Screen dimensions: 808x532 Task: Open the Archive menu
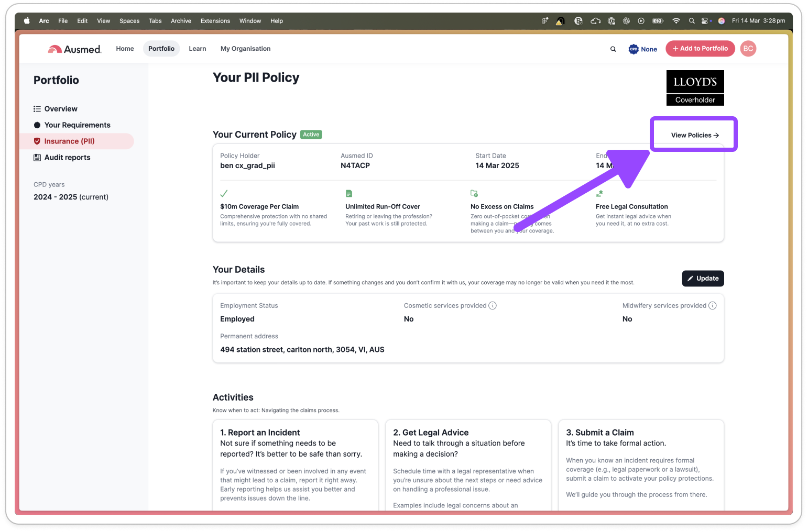click(181, 21)
